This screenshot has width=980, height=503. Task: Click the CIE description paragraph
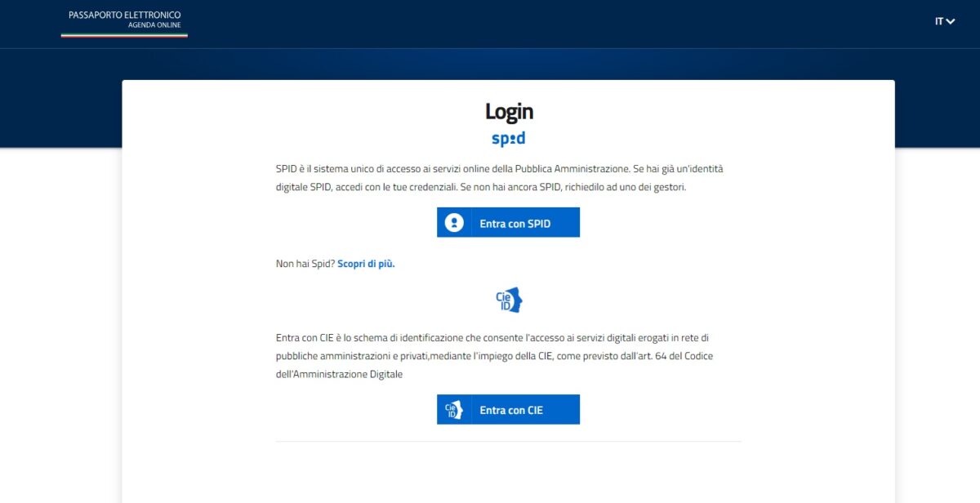click(495, 355)
